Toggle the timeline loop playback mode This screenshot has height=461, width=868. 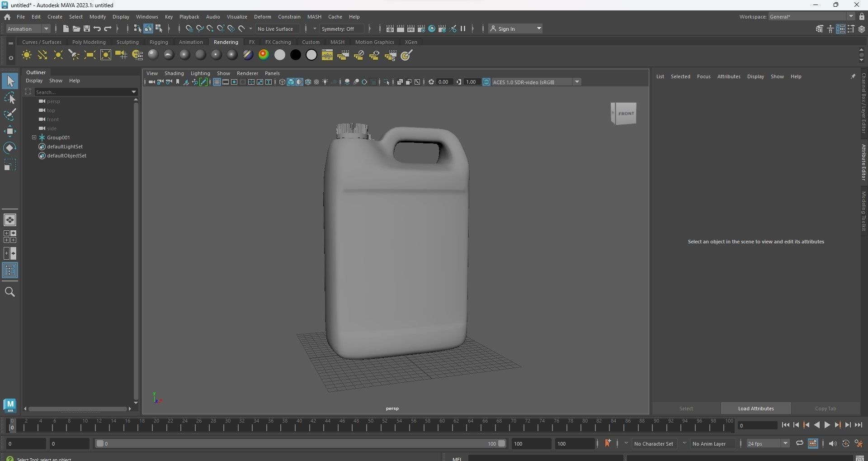(x=800, y=443)
